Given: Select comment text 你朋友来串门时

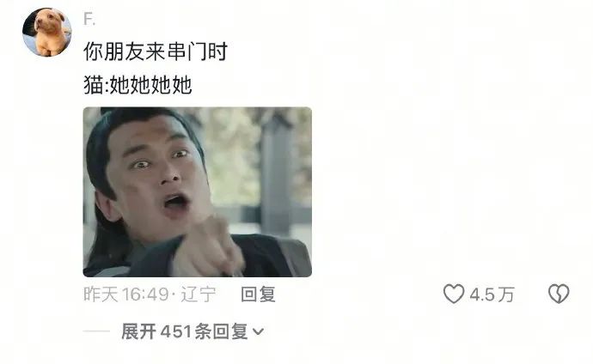Looking at the screenshot, I should [x=155, y=52].
